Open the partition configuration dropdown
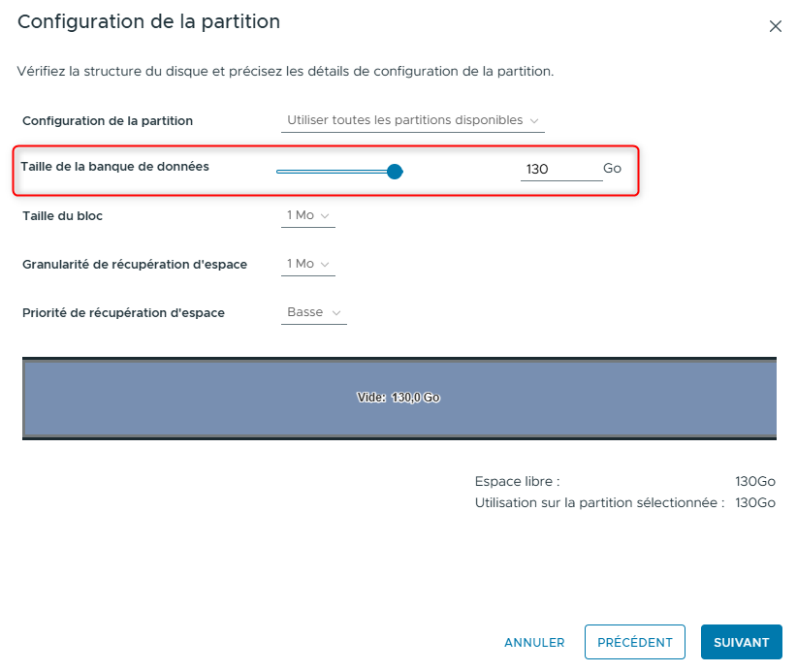 click(412, 120)
